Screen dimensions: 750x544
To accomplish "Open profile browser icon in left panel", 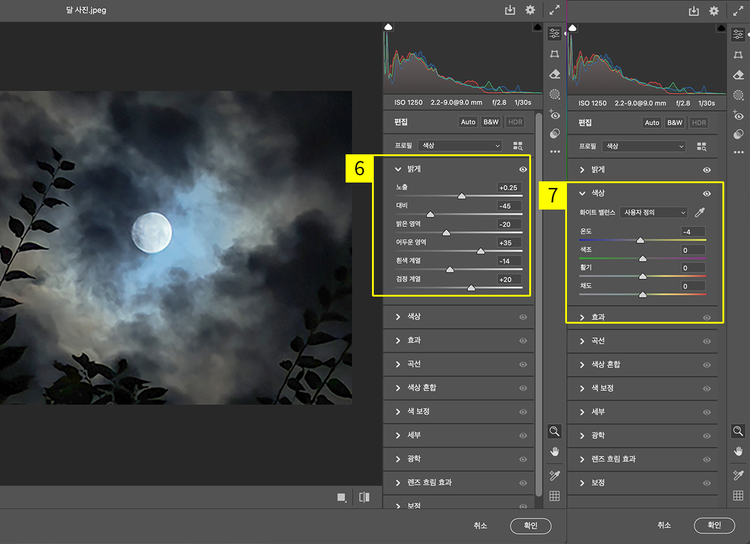I will [518, 146].
